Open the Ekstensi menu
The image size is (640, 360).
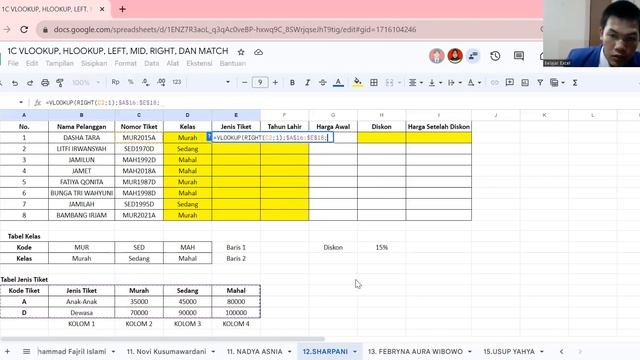199,63
